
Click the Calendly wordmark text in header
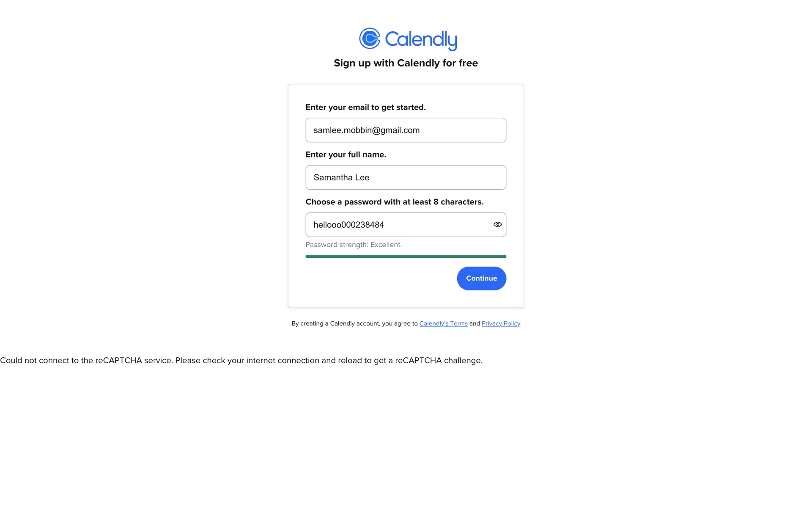click(x=421, y=40)
